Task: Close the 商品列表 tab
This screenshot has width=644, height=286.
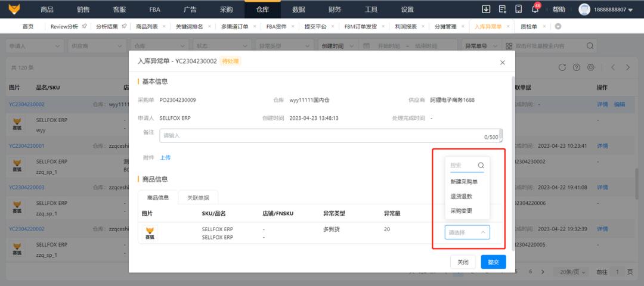Action: [164, 26]
